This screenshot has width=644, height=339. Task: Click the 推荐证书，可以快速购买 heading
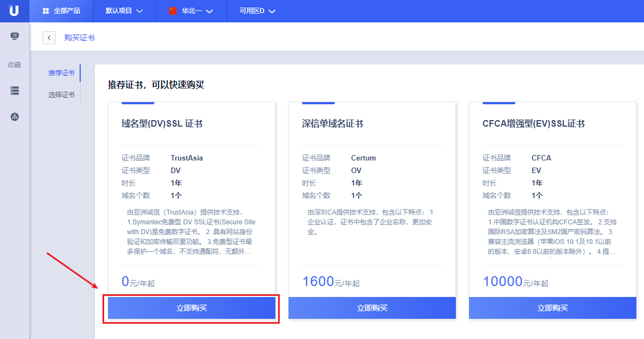156,85
